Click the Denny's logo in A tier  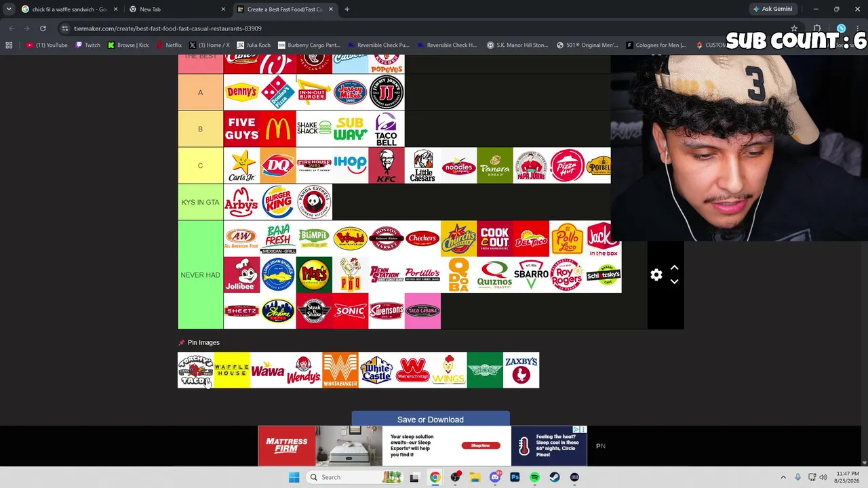click(x=241, y=92)
